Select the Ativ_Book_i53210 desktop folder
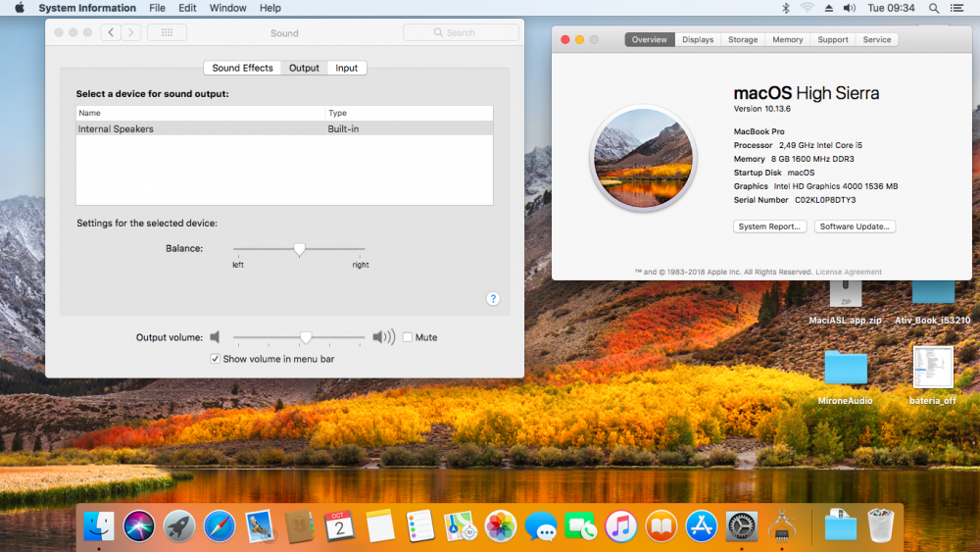The width and height of the screenshot is (980, 552). click(933, 303)
